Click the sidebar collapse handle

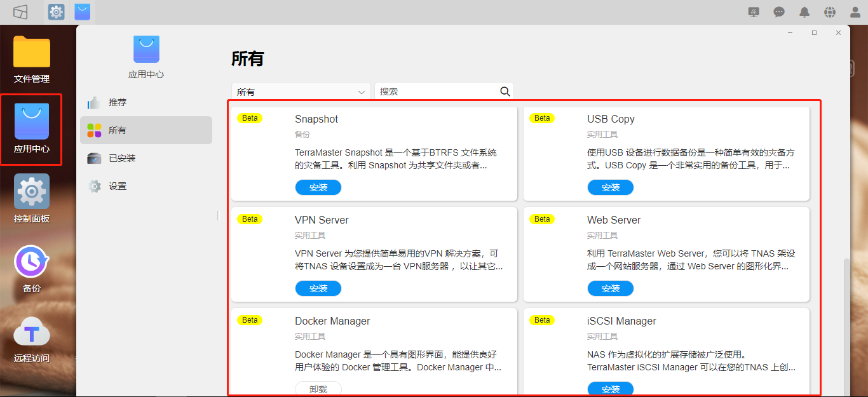click(x=218, y=216)
